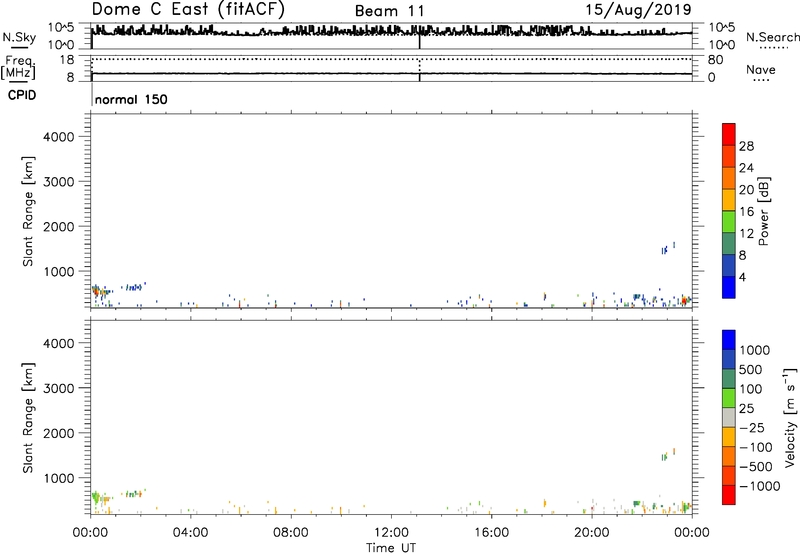Click the vertical spike near 13:00 in noise panel

tap(419, 38)
